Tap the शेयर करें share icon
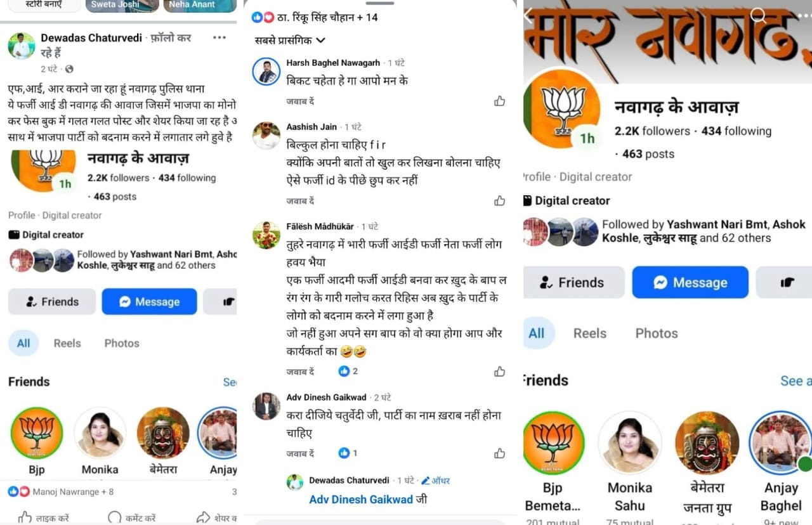 (x=203, y=517)
